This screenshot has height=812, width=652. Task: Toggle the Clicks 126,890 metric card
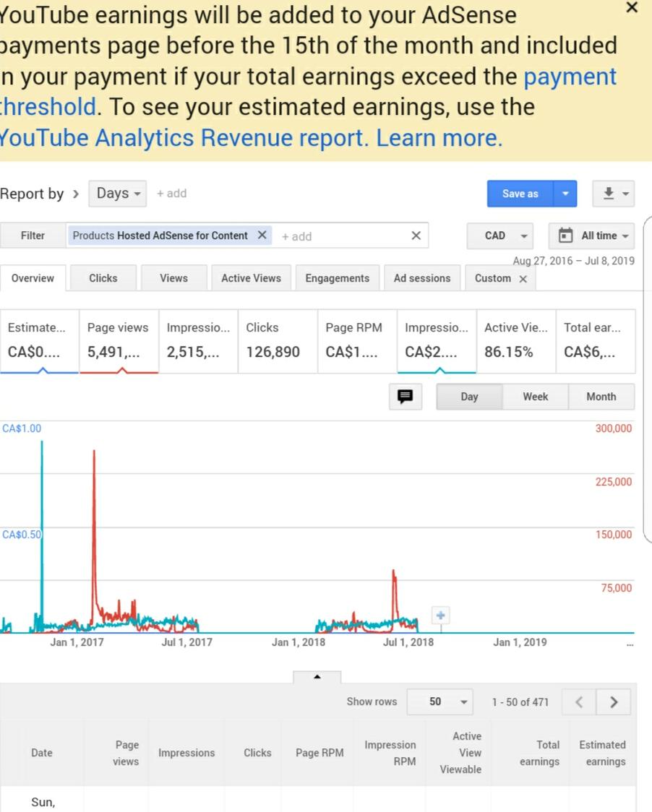click(278, 341)
